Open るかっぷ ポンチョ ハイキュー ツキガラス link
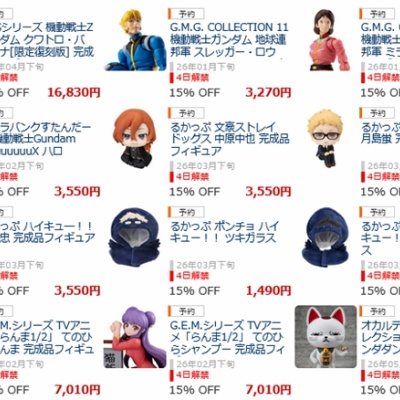The image size is (400, 400). (x=225, y=232)
